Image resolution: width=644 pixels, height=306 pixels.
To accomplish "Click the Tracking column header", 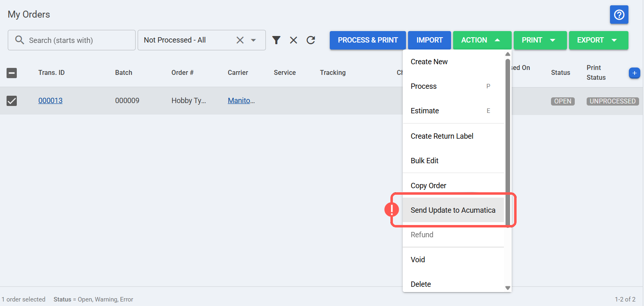I will click(333, 73).
